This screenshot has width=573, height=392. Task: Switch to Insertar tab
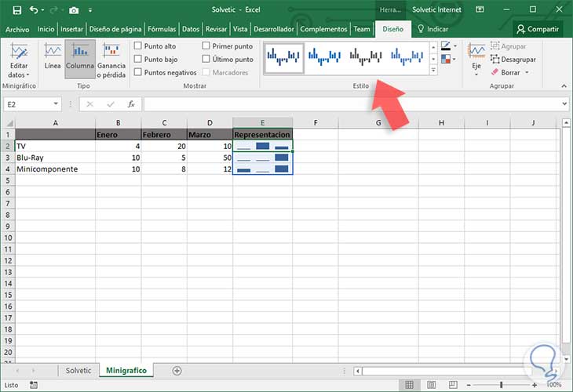(71, 29)
